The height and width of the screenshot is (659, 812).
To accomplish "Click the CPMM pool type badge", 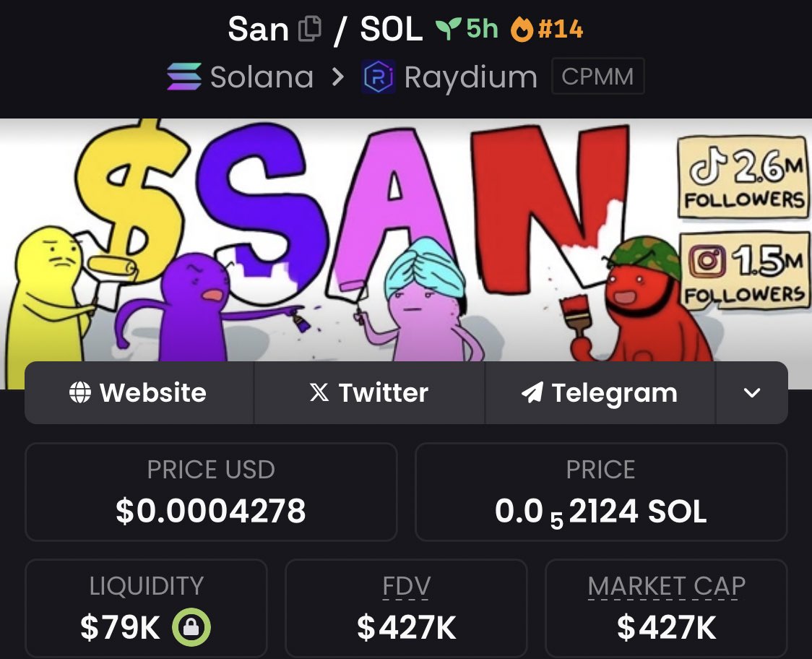I will coord(597,76).
